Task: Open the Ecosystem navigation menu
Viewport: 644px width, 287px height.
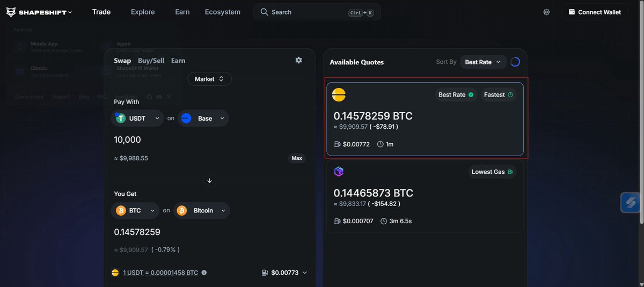Action: coord(223,12)
